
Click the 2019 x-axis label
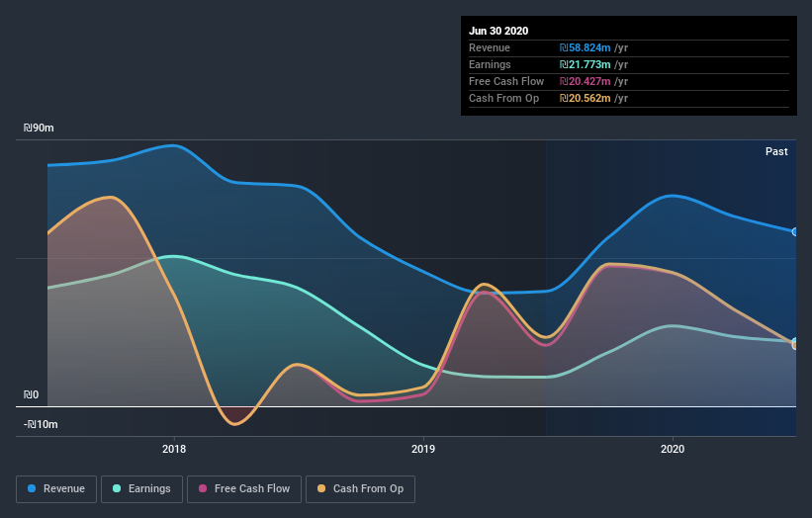click(x=423, y=449)
